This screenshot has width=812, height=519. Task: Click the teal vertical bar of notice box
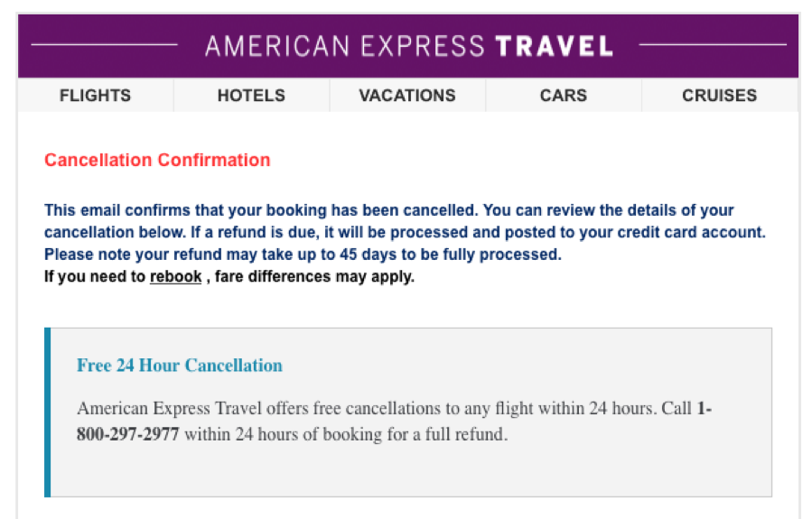pos(48,412)
